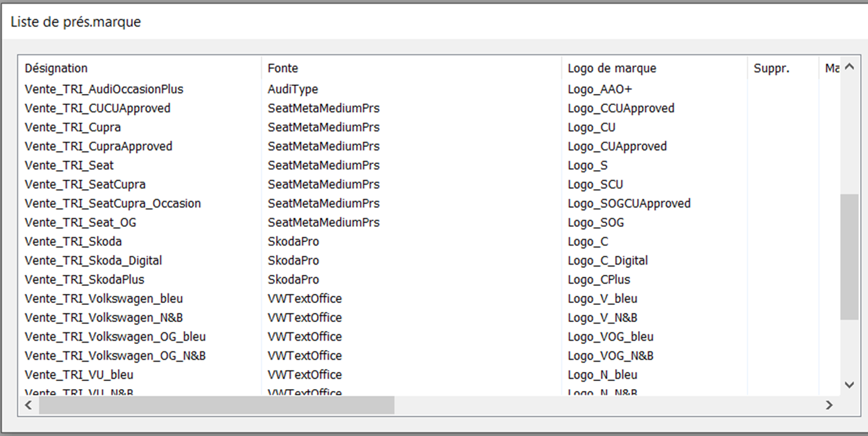Select the "Logo_SOG" logo cell
Viewport: 868px width, 436px height.
point(596,222)
